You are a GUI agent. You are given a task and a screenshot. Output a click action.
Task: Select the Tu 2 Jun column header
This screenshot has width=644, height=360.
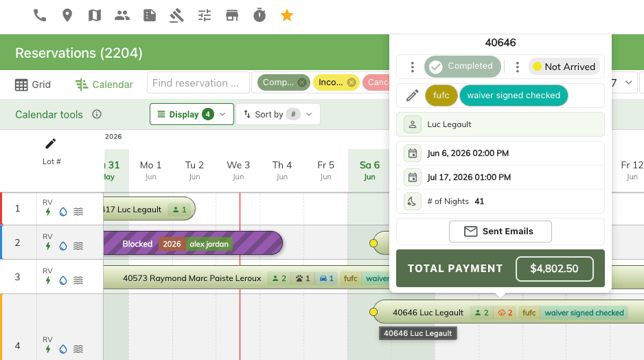195,170
